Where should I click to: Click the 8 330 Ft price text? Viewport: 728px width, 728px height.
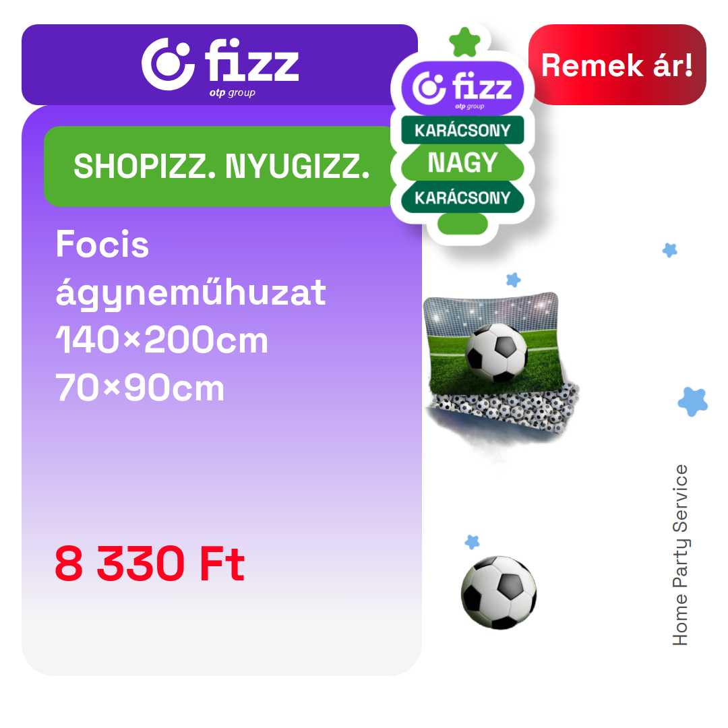[150, 564]
